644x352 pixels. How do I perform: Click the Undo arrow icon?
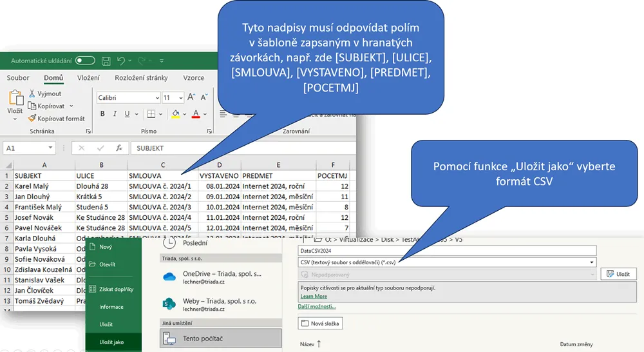pos(120,61)
